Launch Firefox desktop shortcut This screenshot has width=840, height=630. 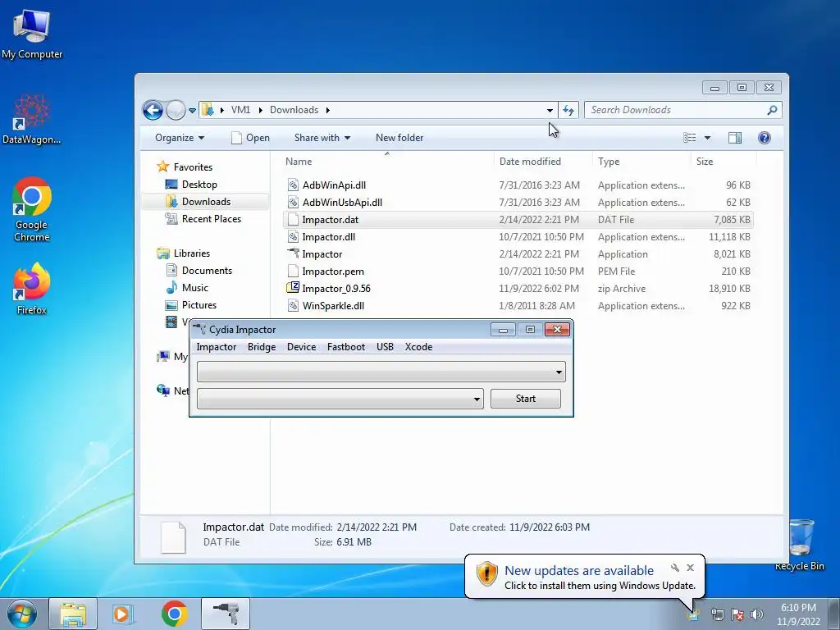tap(32, 288)
